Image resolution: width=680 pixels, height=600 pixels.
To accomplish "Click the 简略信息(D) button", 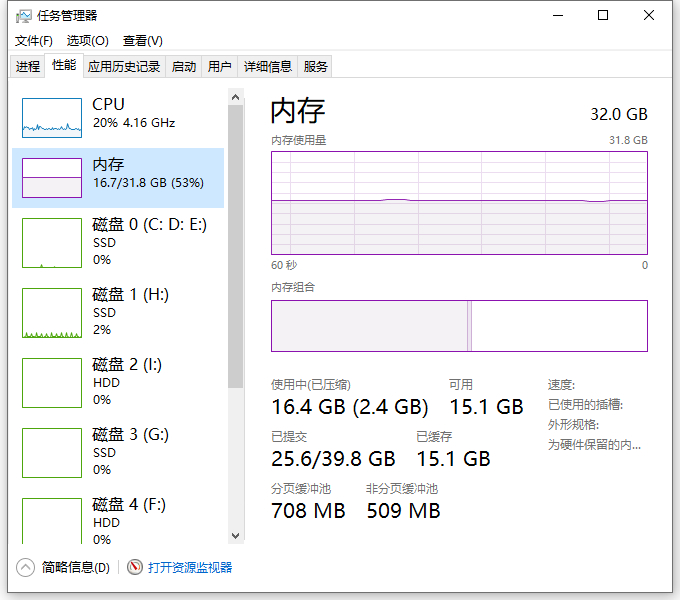I will tap(76, 567).
